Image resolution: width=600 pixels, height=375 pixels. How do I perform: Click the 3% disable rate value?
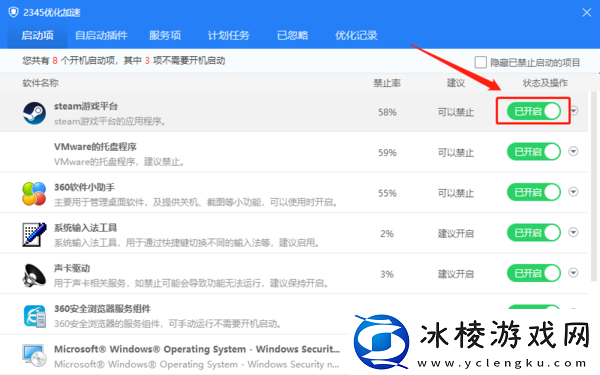(387, 274)
